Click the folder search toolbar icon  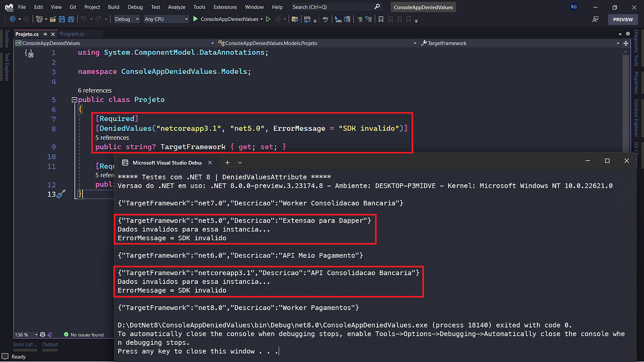(x=295, y=19)
